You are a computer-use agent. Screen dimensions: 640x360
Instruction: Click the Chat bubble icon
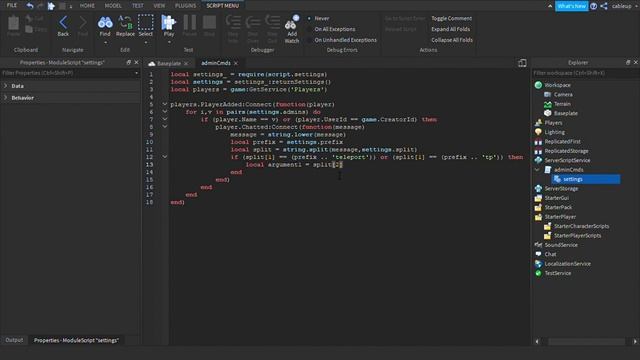point(538,254)
